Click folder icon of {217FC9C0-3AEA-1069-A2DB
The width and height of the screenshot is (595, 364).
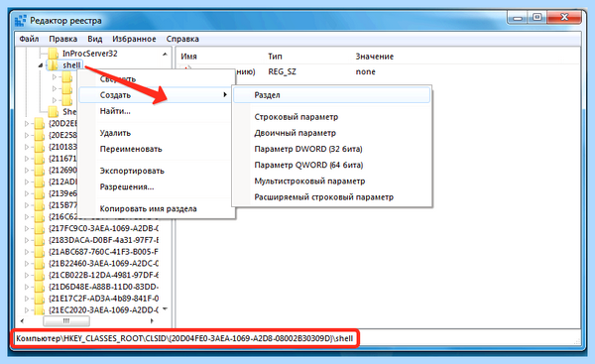pyautogui.click(x=39, y=228)
